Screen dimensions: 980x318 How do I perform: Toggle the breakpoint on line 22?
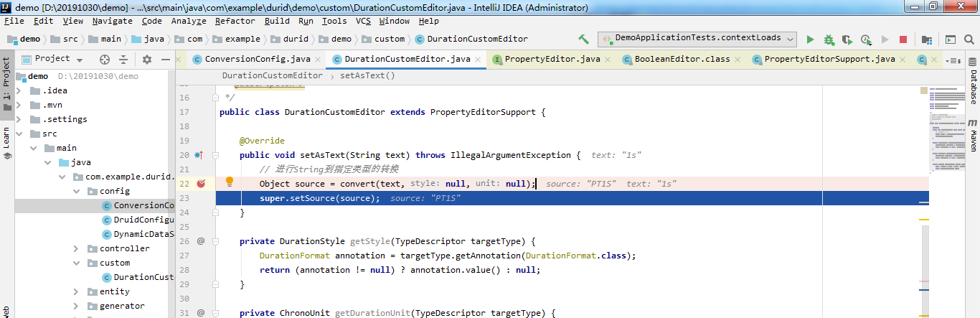pyautogui.click(x=202, y=184)
